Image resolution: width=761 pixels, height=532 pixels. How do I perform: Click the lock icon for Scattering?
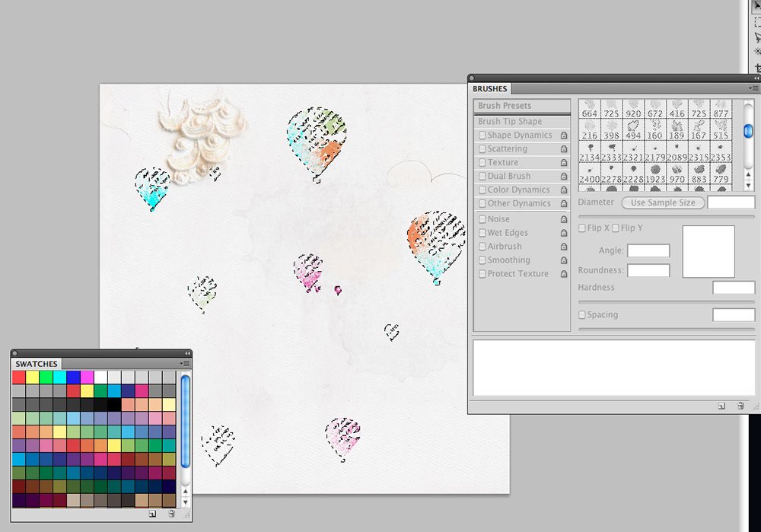click(x=564, y=149)
